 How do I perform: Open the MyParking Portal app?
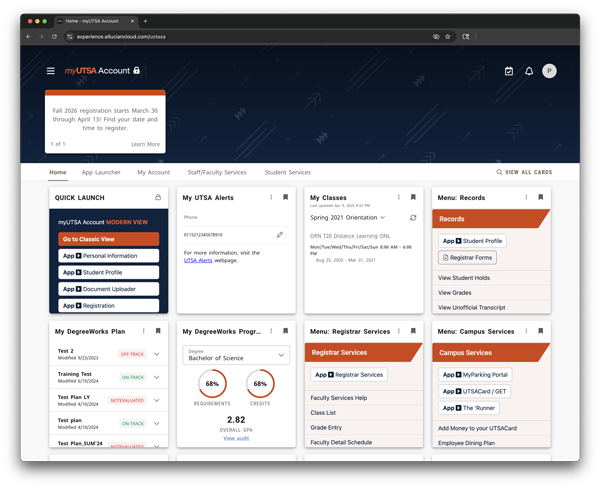pos(475,375)
